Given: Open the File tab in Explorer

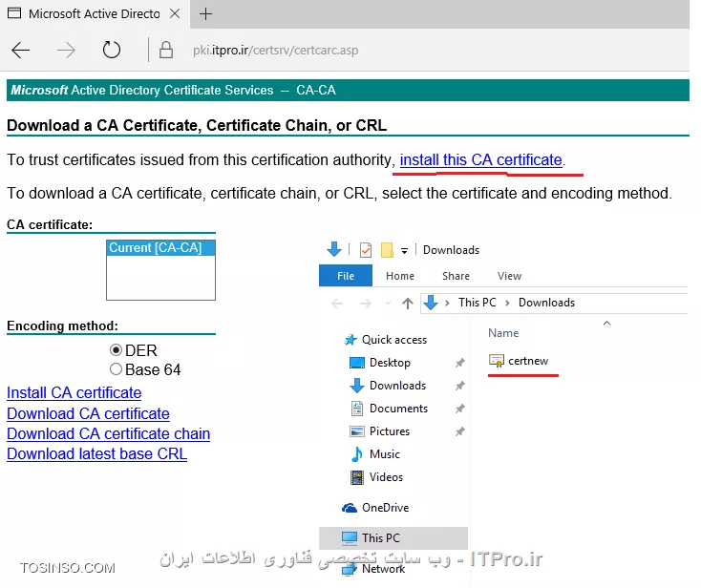Looking at the screenshot, I should 346,276.
